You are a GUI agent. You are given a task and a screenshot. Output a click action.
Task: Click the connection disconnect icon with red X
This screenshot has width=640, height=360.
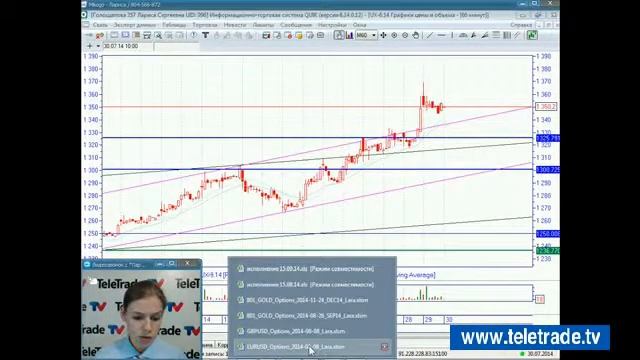point(100,36)
